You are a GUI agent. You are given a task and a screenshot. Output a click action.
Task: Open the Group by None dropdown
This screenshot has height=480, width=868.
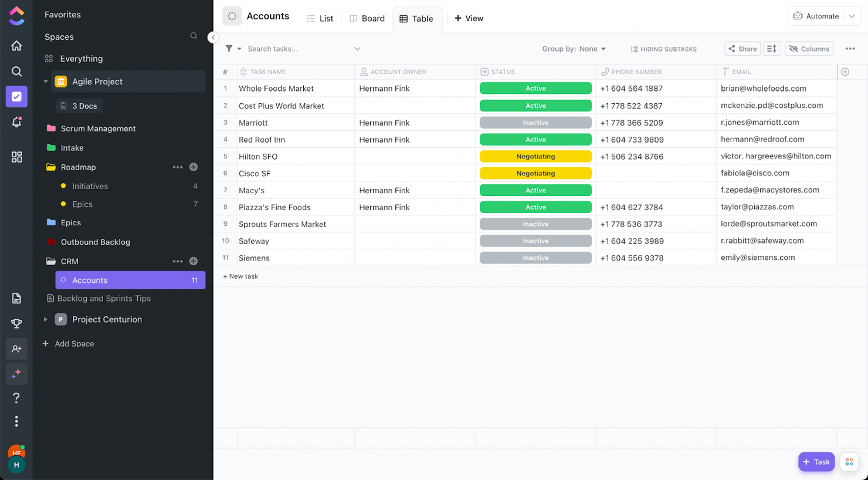574,49
